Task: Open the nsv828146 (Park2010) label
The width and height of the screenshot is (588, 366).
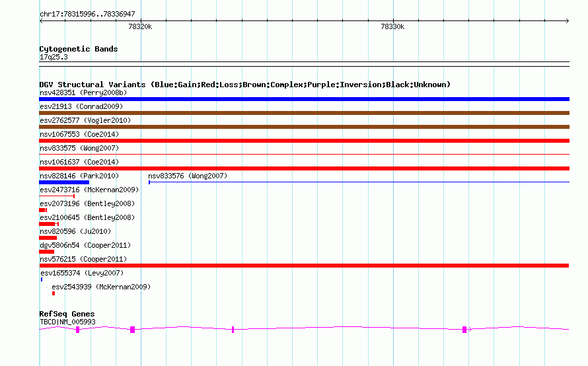Action: (x=79, y=176)
